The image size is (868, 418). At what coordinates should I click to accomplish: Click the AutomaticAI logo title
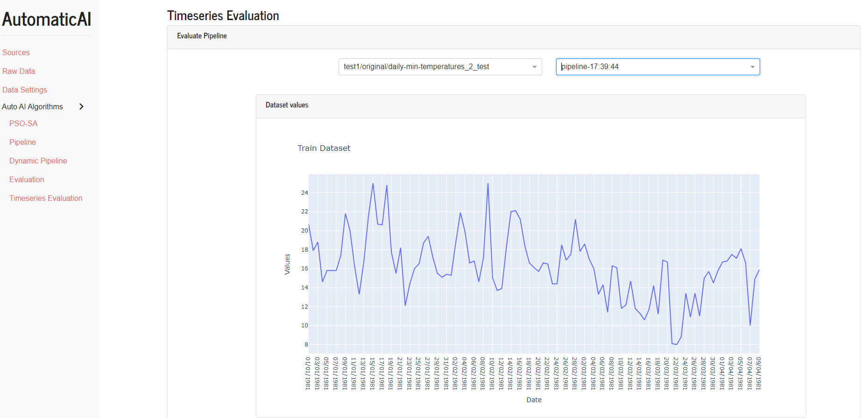pyautogui.click(x=47, y=20)
